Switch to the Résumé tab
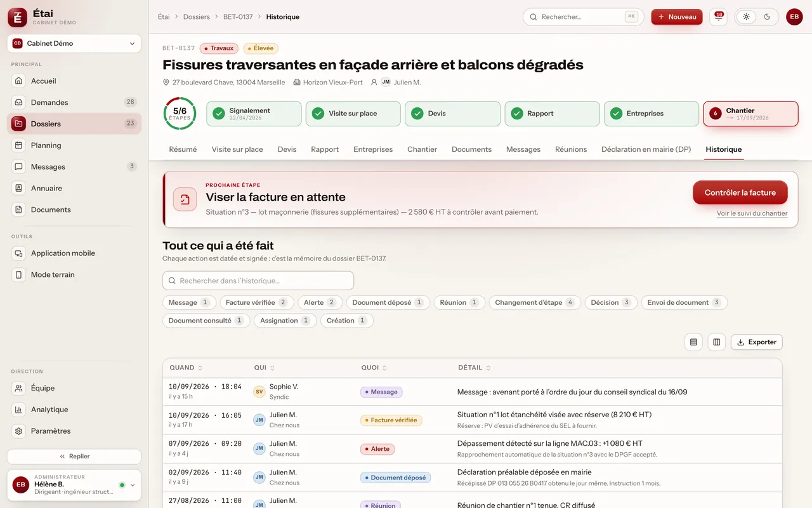 click(183, 150)
